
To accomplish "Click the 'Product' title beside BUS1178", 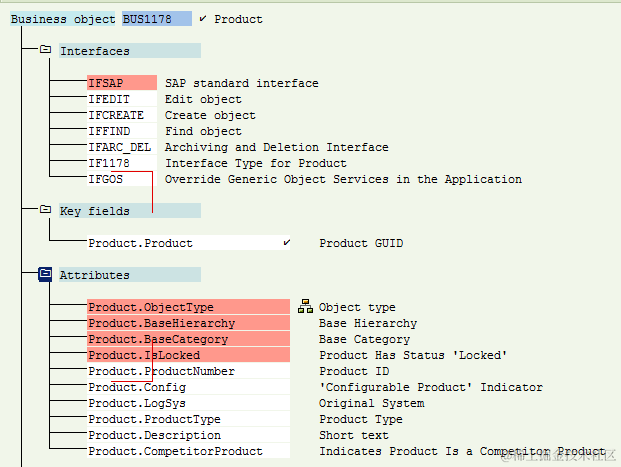I will (x=238, y=19).
